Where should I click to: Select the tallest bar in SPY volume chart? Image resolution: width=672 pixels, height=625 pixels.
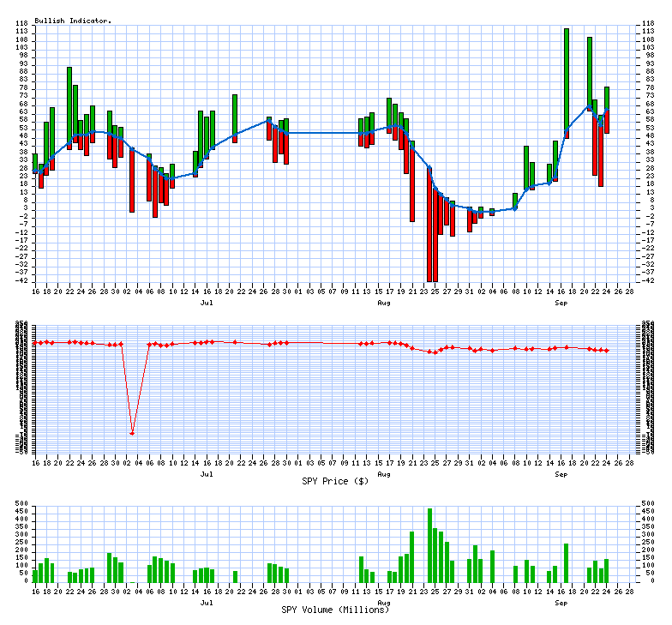pos(429,545)
